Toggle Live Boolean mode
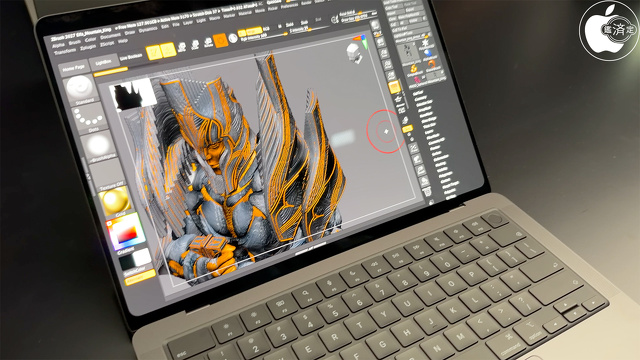 click(131, 57)
